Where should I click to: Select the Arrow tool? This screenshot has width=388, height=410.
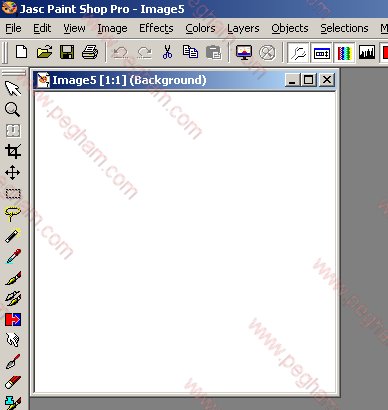pyautogui.click(x=13, y=88)
